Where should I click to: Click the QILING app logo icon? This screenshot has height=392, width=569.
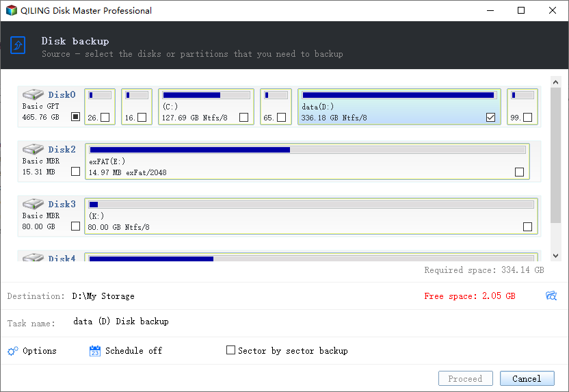[11, 10]
